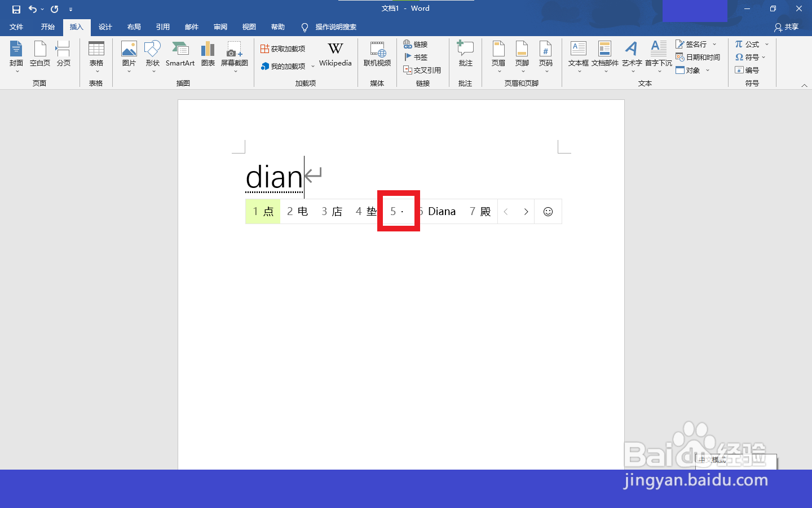812x508 pixels.
Task: Add a bookmark with 书签
Action: click(x=416, y=57)
